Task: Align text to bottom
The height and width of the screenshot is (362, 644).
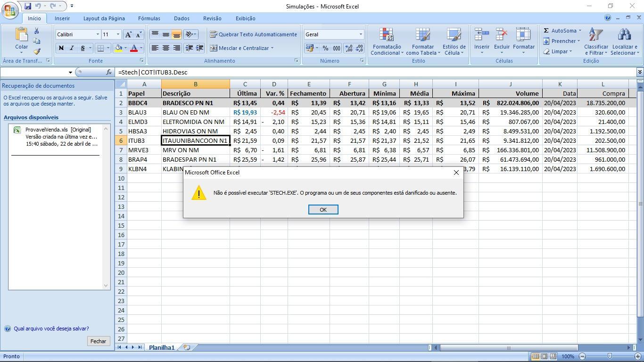Action: pos(176,34)
